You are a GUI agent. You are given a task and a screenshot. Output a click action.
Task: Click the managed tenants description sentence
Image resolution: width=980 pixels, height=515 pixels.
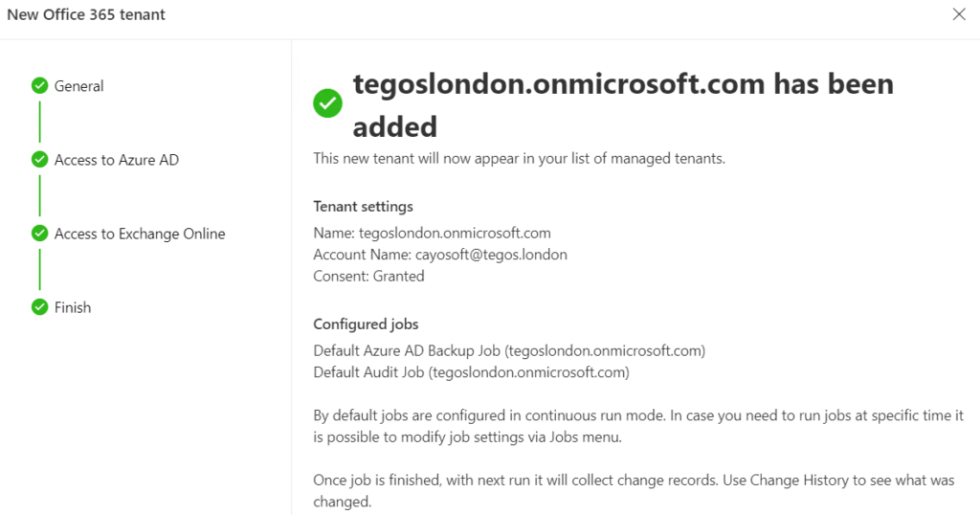tap(520, 159)
